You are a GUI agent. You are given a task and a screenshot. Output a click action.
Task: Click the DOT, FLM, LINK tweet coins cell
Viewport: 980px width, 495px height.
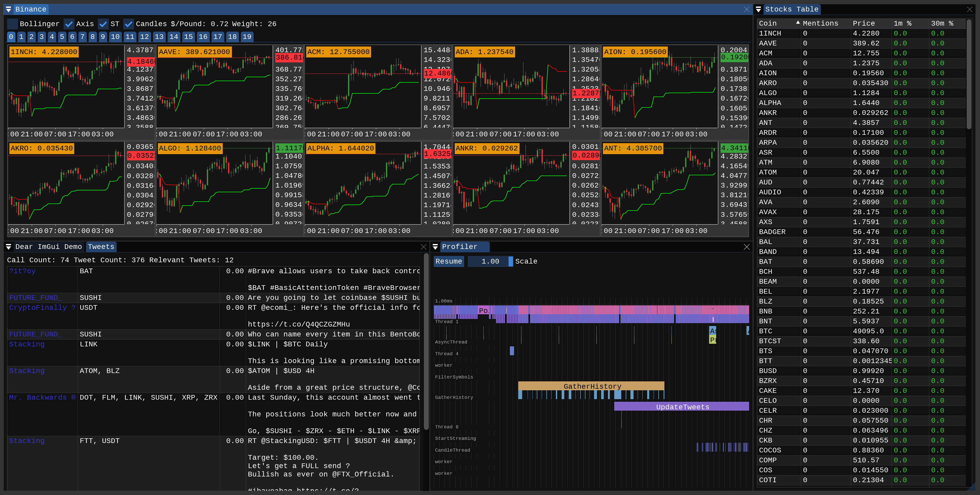148,397
